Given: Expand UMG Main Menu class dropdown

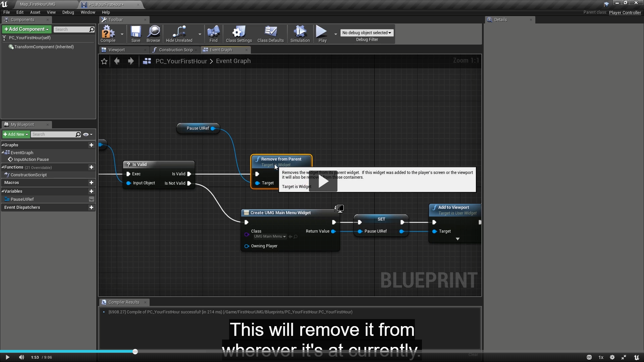Looking at the screenshot, I should pos(270,237).
